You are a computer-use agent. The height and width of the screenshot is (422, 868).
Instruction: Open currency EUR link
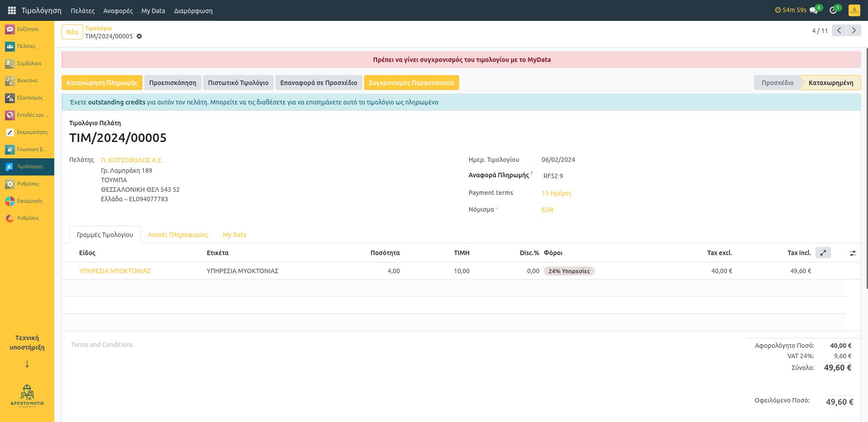coord(547,210)
